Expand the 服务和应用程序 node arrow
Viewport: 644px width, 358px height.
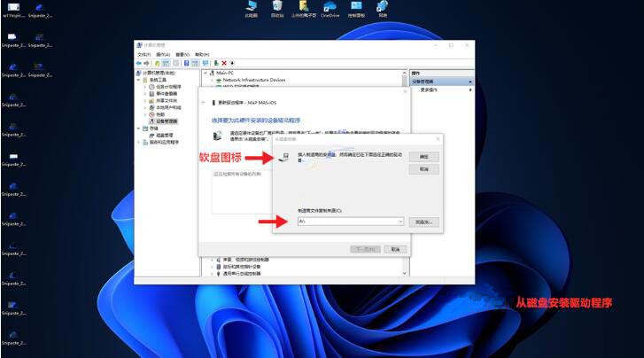[139, 142]
